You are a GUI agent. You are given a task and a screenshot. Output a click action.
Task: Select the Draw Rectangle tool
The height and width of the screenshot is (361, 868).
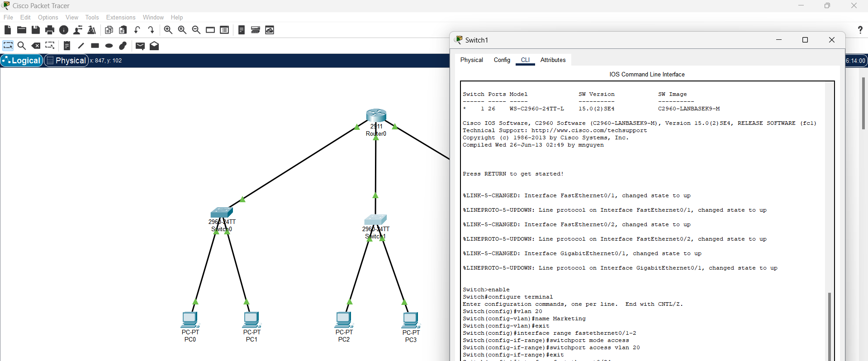pyautogui.click(x=95, y=46)
